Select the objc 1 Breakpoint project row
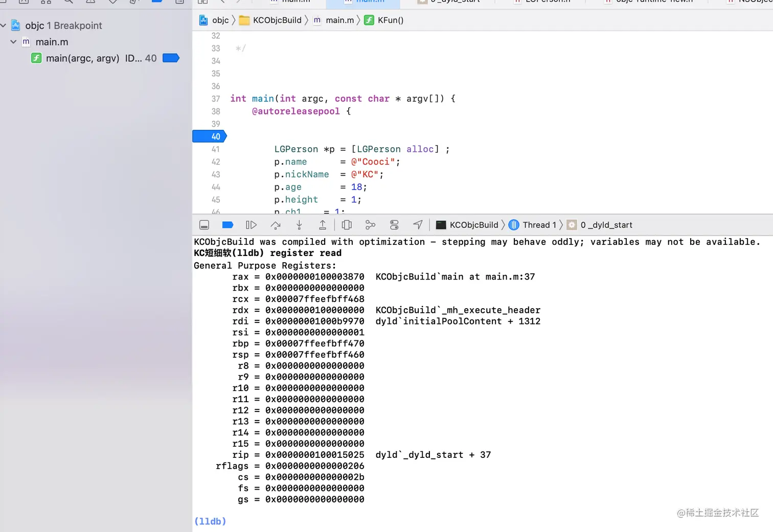This screenshot has width=773, height=532. tap(63, 26)
